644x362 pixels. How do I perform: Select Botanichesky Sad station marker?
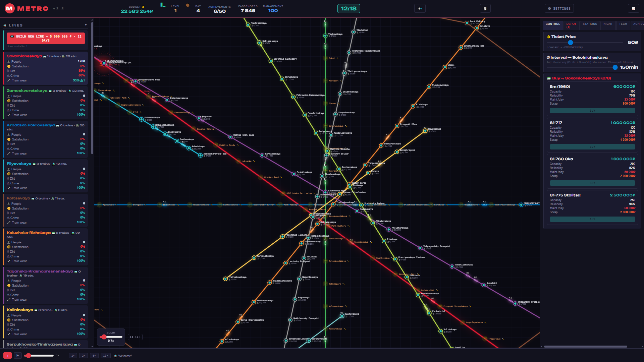pos(461,48)
